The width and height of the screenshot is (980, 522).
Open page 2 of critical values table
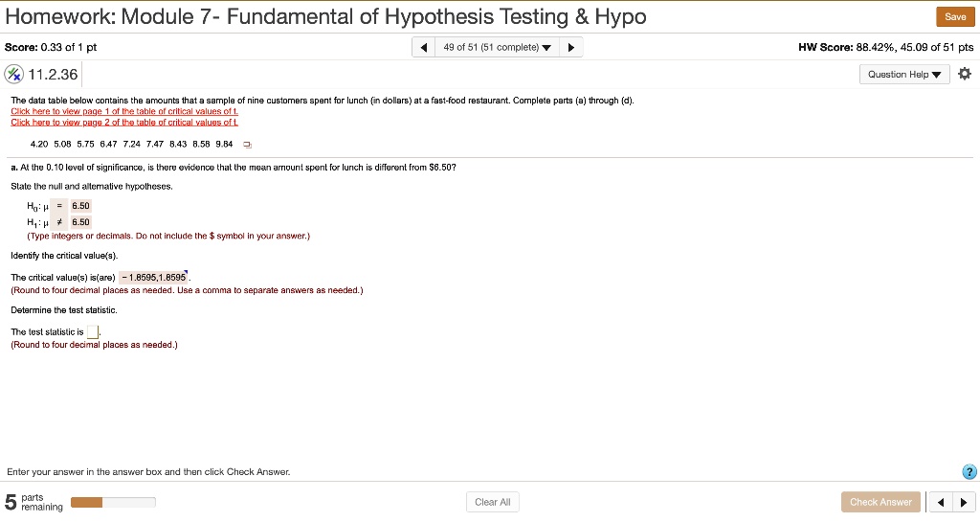(124, 123)
